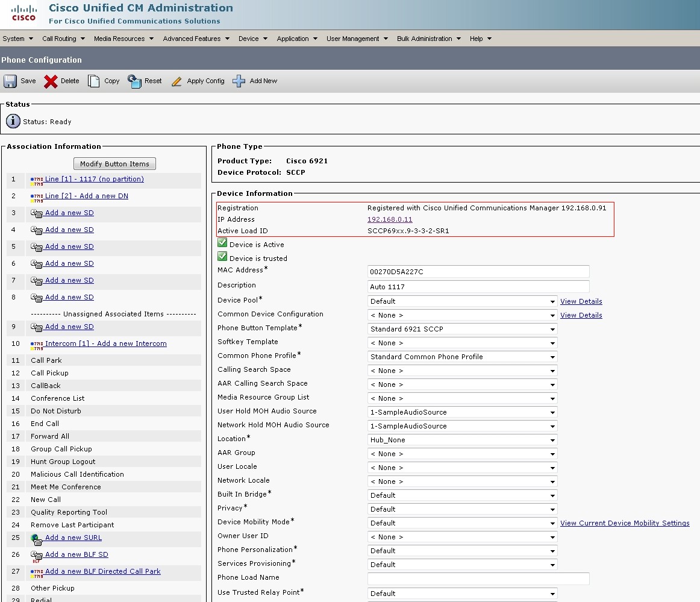
Task: Open Line [1] - 1117 (no partition) link
Action: [94, 179]
